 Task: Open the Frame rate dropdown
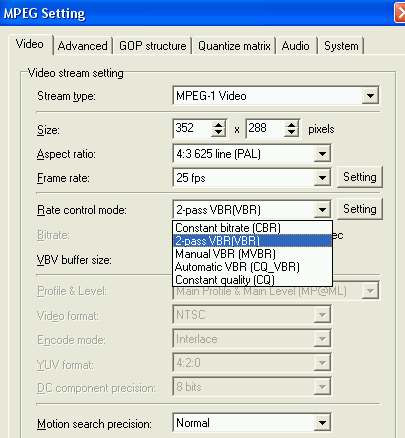[322, 178]
